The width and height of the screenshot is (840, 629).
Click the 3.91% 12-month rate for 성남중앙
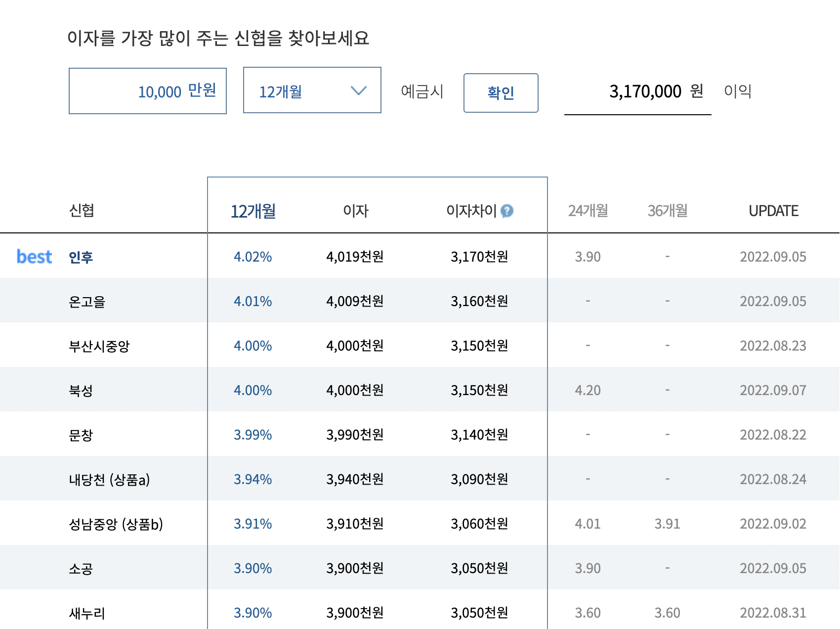(x=253, y=524)
